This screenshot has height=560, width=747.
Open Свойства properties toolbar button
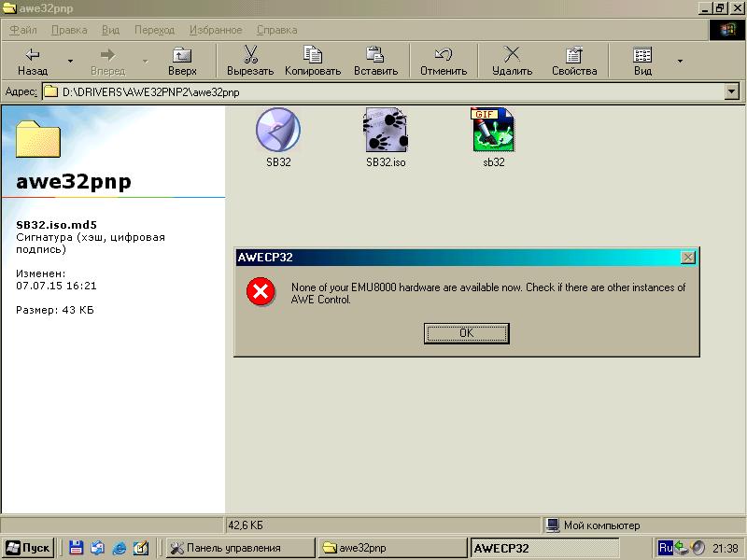coord(574,61)
